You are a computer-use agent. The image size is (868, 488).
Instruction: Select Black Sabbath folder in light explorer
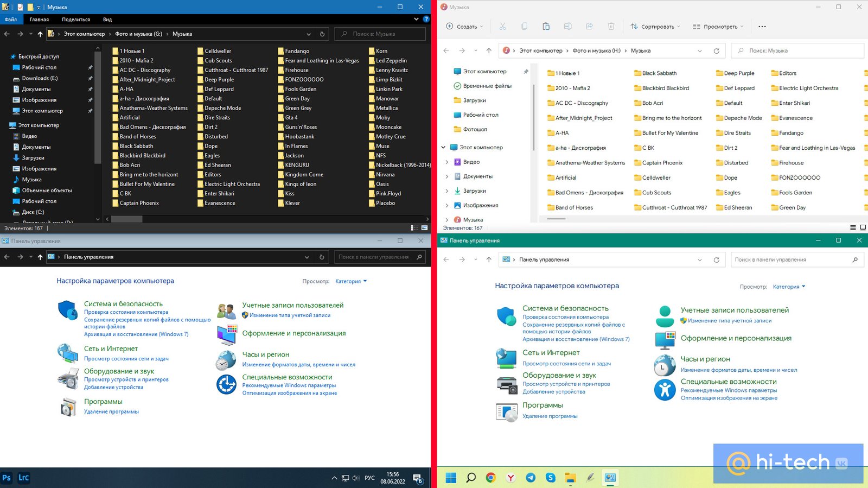(x=655, y=73)
